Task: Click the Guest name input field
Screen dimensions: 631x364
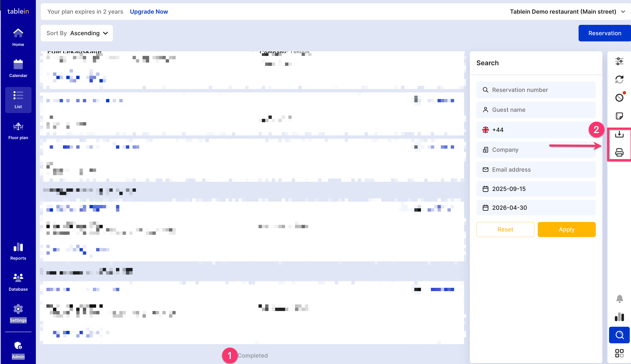Action: coord(536,110)
